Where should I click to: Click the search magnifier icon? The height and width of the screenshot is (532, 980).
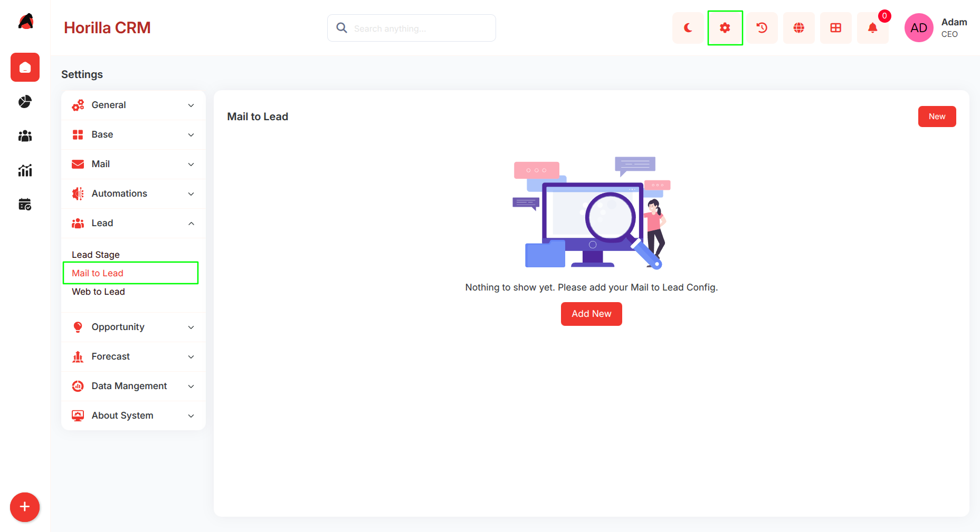click(342, 28)
